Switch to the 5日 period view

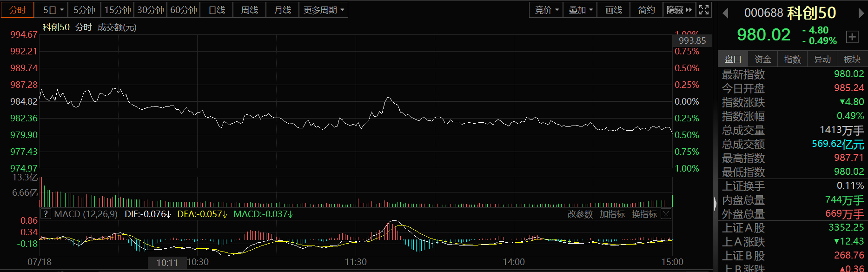point(50,10)
